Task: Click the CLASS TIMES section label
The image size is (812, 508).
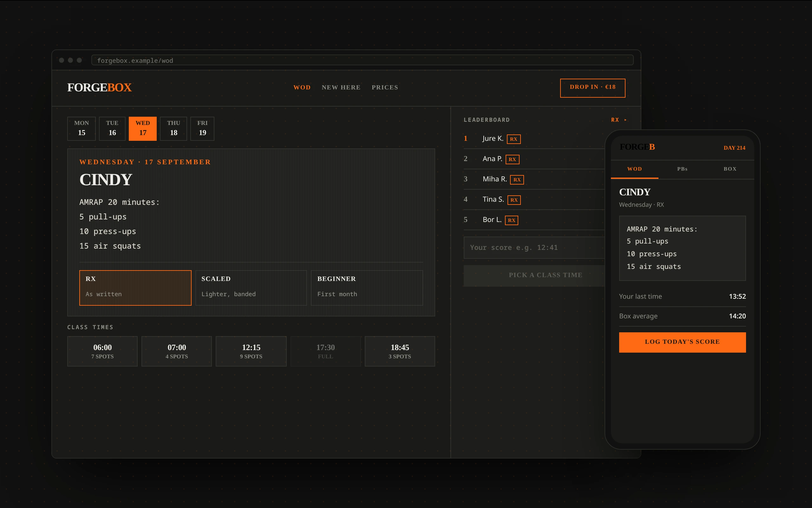Action: (x=90, y=327)
